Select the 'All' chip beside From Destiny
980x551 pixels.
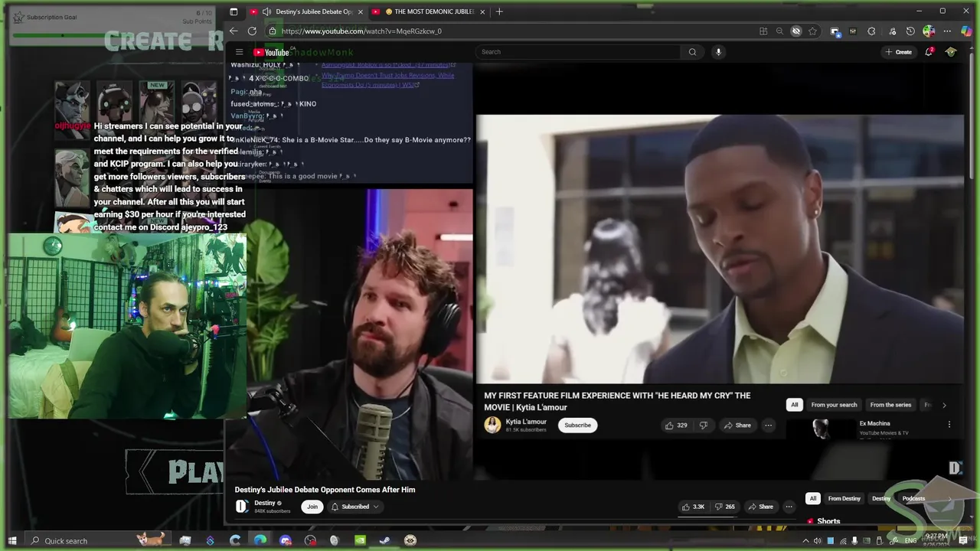coord(813,499)
